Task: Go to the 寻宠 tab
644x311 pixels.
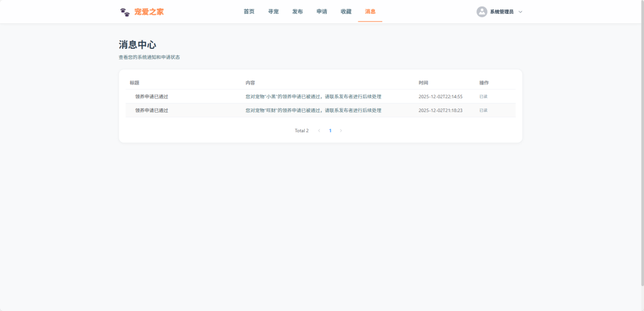Action: (x=273, y=11)
